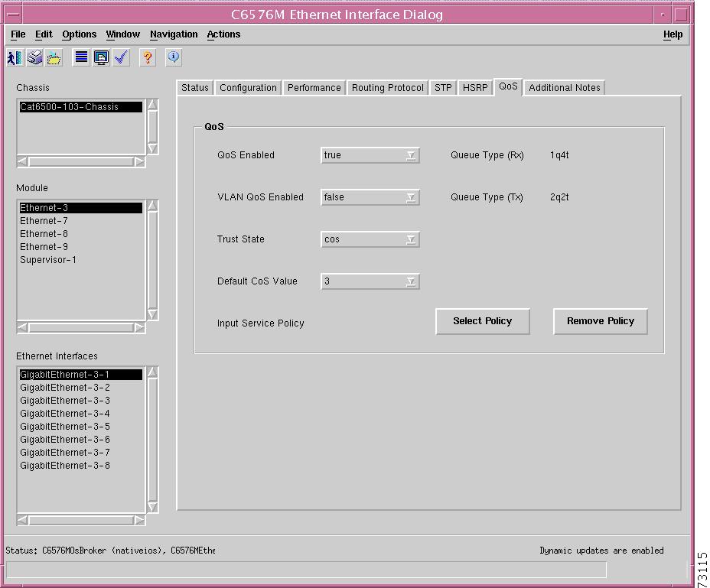Select GigabitEthernet-3-1 interface

80,375
